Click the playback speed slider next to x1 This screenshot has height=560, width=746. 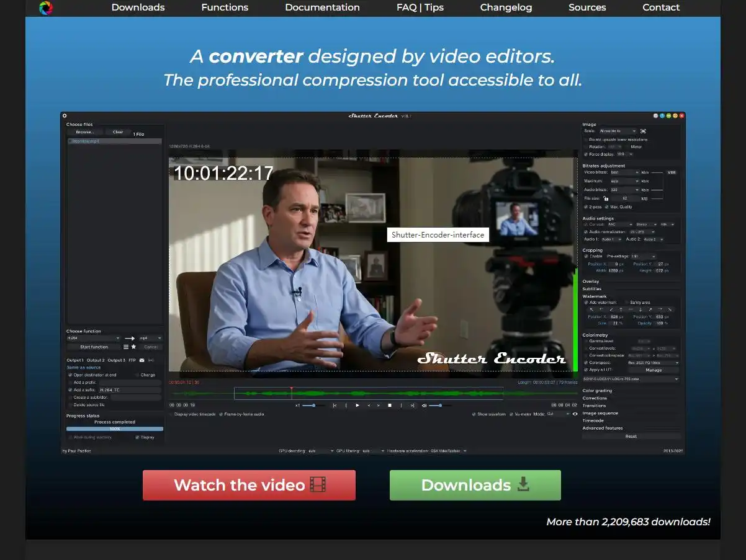313,405
